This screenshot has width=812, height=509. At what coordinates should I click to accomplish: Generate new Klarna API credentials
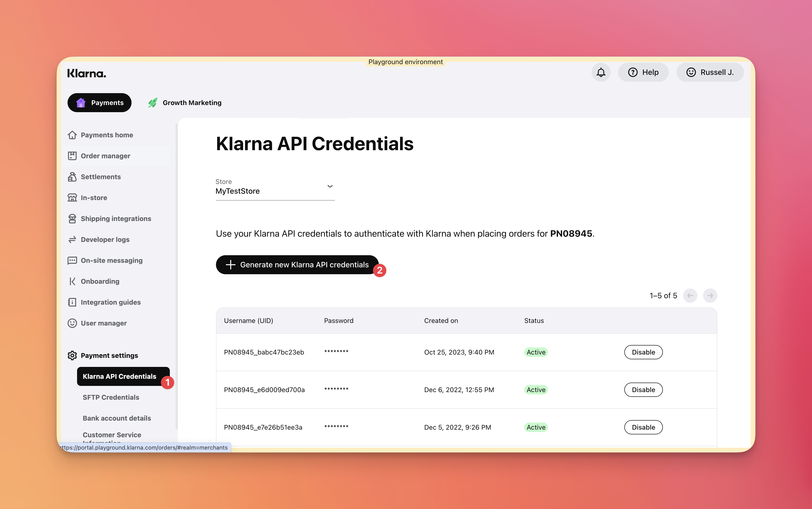(x=297, y=265)
